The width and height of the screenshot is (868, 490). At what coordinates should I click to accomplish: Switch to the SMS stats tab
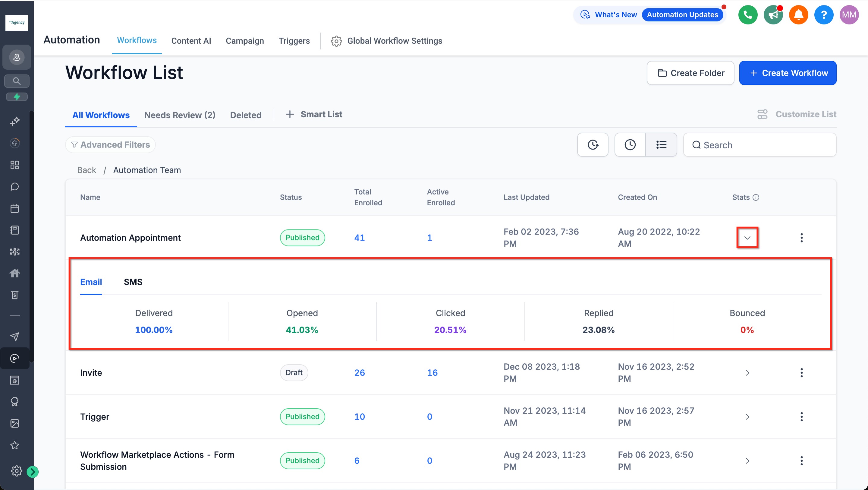pos(133,282)
